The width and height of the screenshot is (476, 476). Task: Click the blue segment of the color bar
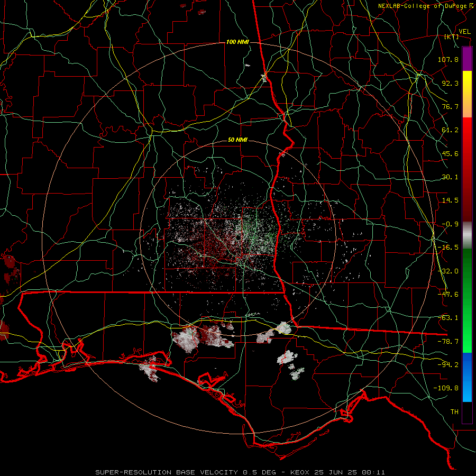coord(467,377)
